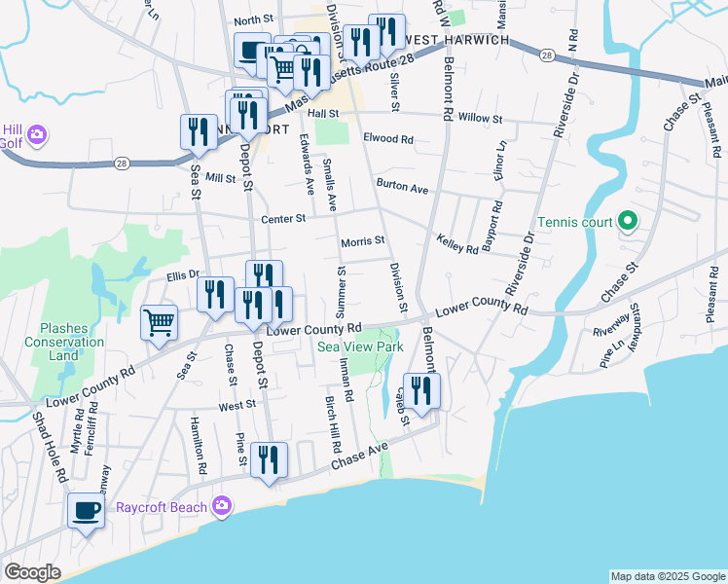The image size is (728, 584).
Task: Click the Smalls Ave label
Action: (330, 185)
